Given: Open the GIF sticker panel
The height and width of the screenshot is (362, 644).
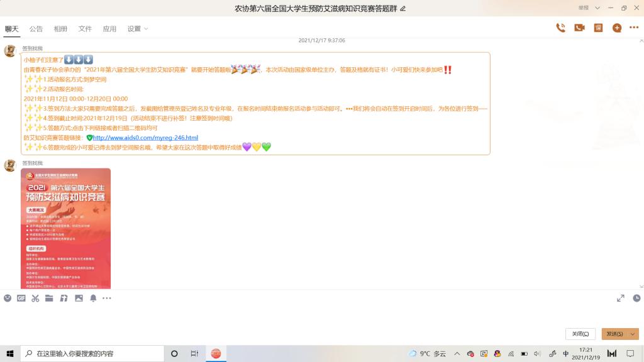Looking at the screenshot, I should pyautogui.click(x=21, y=298).
